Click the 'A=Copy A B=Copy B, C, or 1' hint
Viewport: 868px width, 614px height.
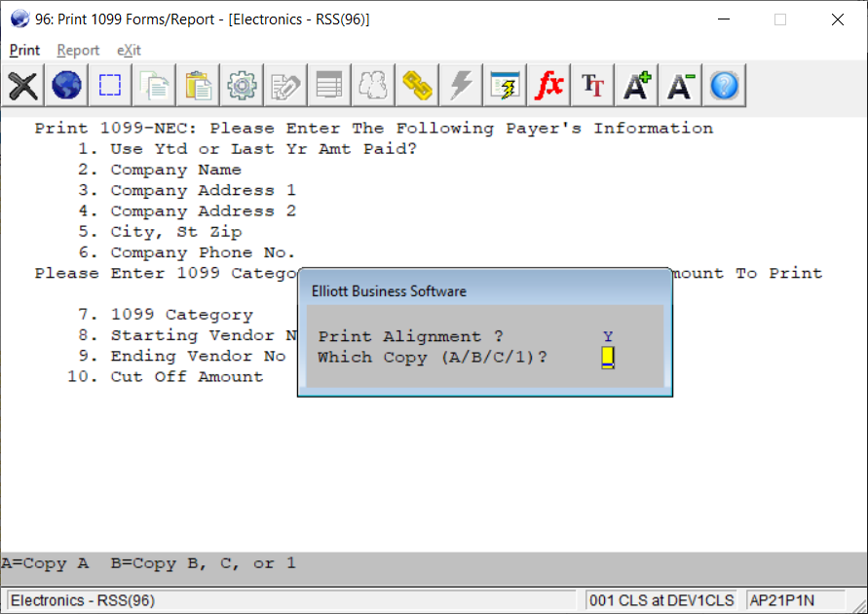(x=148, y=563)
